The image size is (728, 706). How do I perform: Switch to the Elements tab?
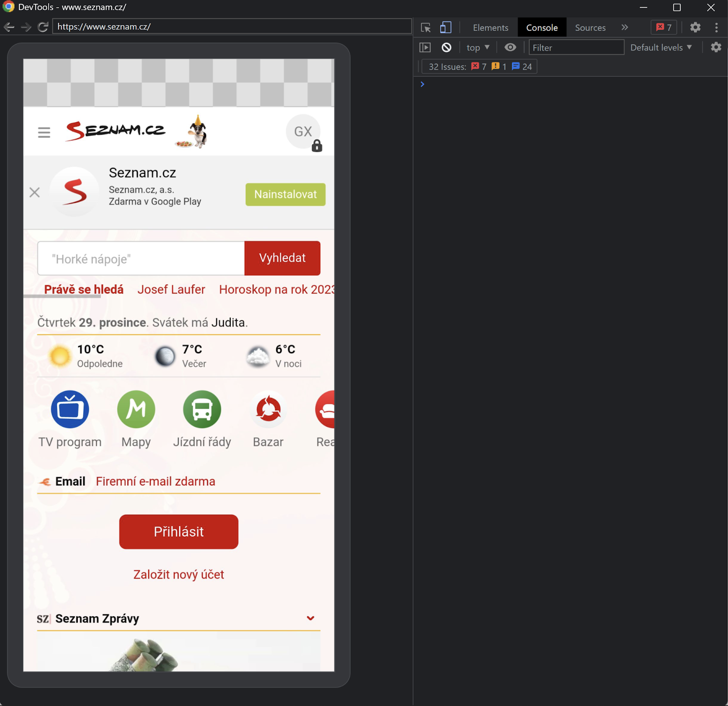click(x=490, y=27)
